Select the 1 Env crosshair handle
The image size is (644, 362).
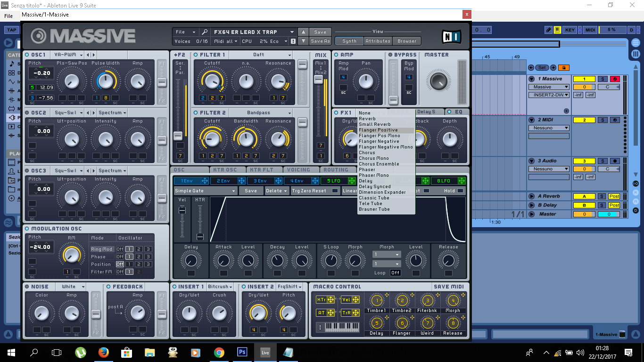pyautogui.click(x=205, y=181)
